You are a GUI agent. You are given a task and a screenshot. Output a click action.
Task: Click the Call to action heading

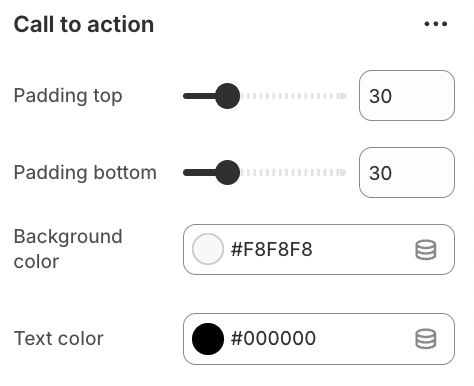point(84,25)
